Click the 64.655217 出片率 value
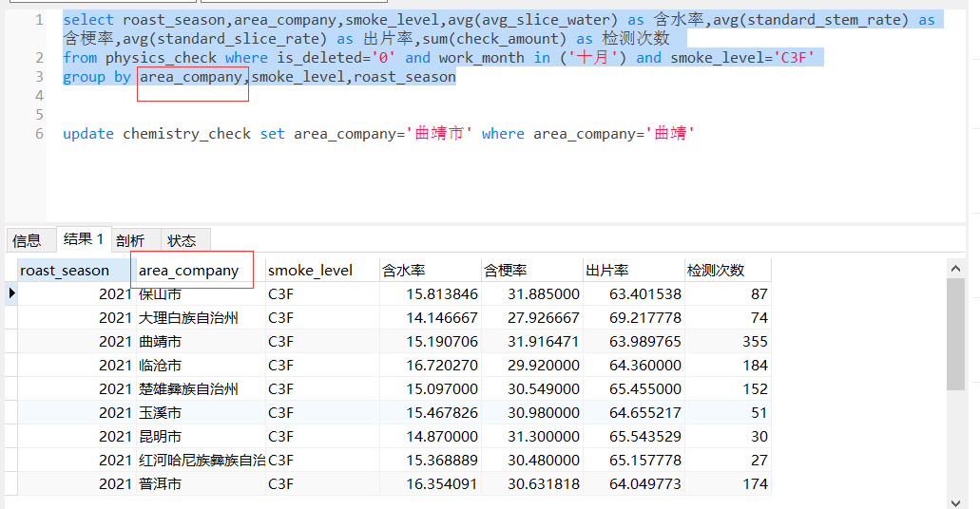This screenshot has height=509, width=980. point(645,413)
